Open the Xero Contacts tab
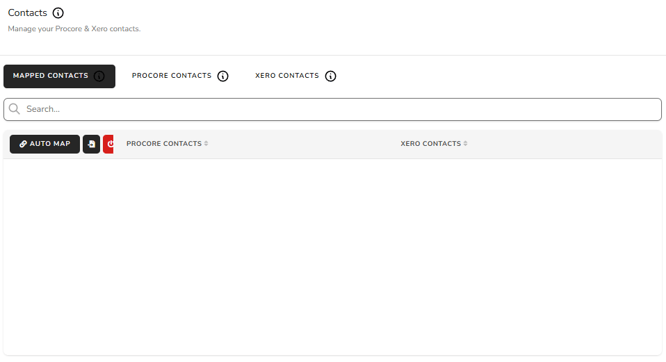The width and height of the screenshot is (666, 362). [x=287, y=76]
